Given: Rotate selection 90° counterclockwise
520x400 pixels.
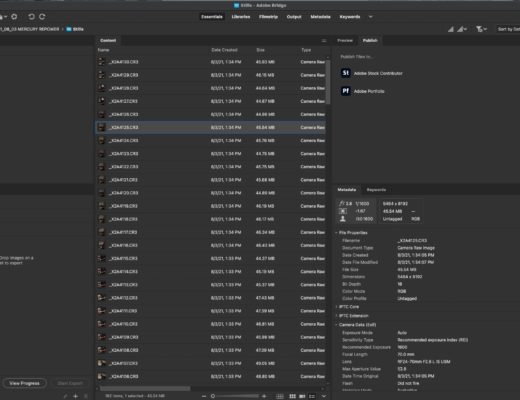Looking at the screenshot, I should [x=31, y=17].
